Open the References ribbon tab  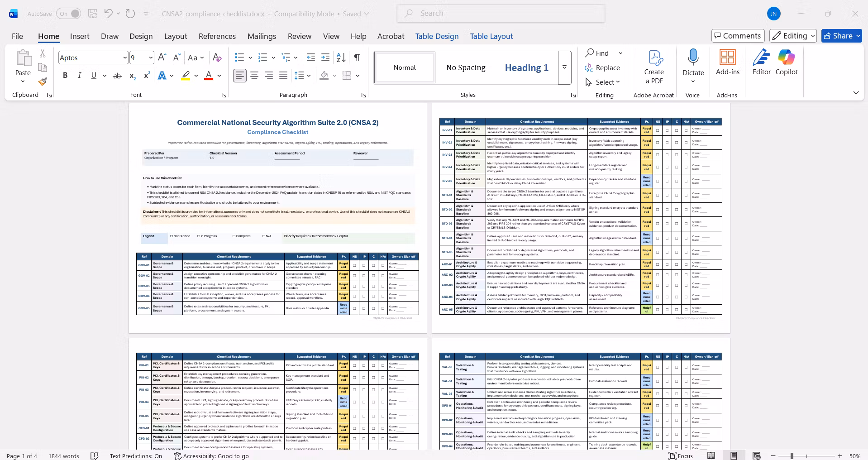[217, 36]
